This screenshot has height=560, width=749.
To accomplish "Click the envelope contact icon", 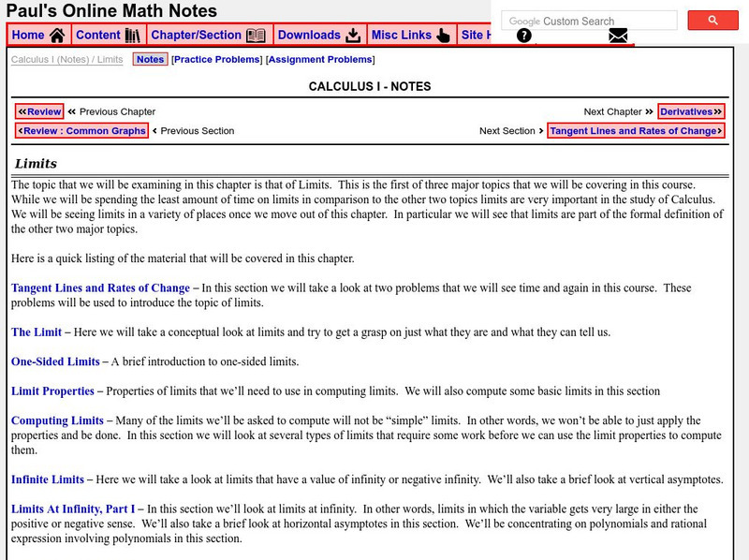I will (x=618, y=36).
